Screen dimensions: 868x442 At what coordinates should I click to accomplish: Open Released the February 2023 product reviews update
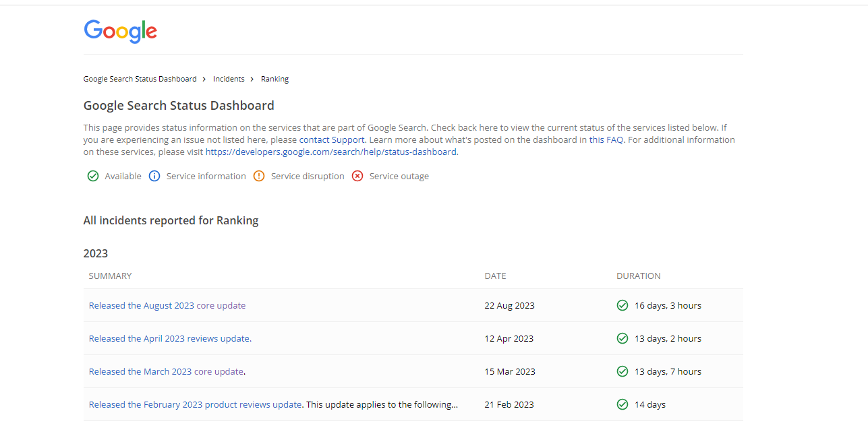(x=195, y=404)
